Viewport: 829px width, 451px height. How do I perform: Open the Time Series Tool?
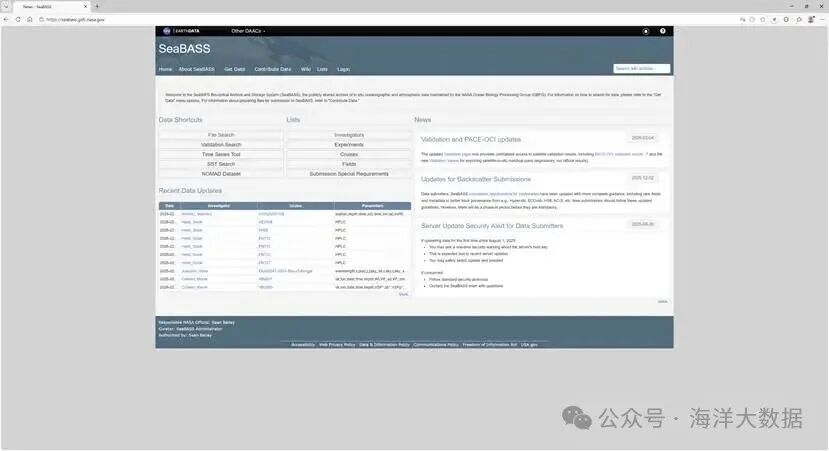220,154
